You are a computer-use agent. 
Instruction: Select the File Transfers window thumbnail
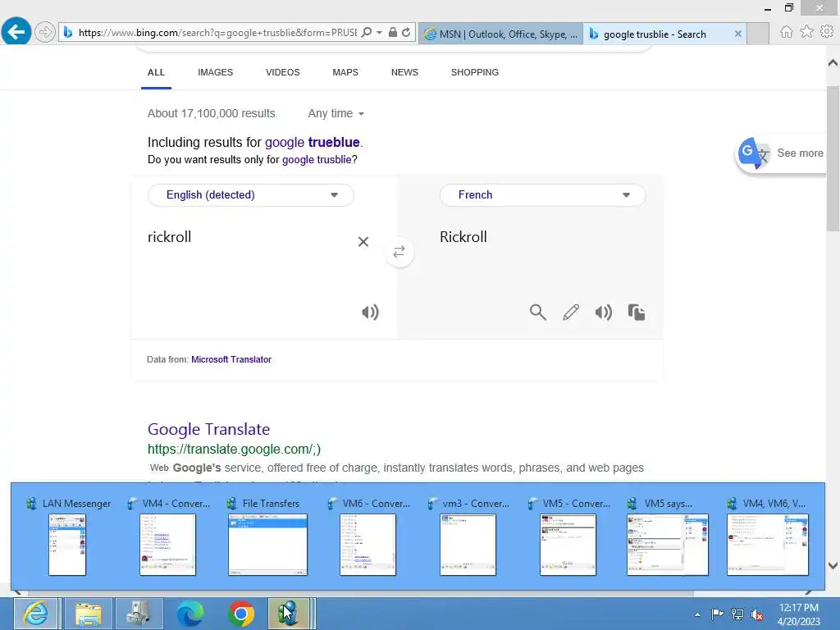[x=268, y=537]
